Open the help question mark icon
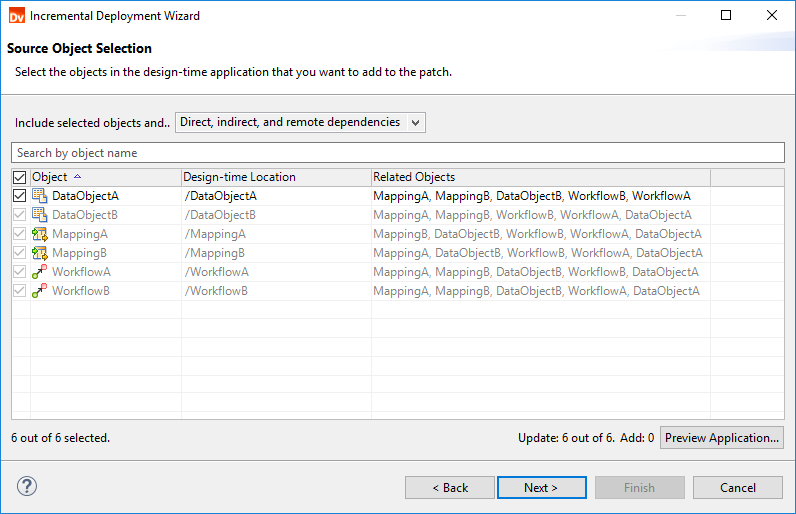Viewport: 796px width, 514px height. click(x=27, y=486)
